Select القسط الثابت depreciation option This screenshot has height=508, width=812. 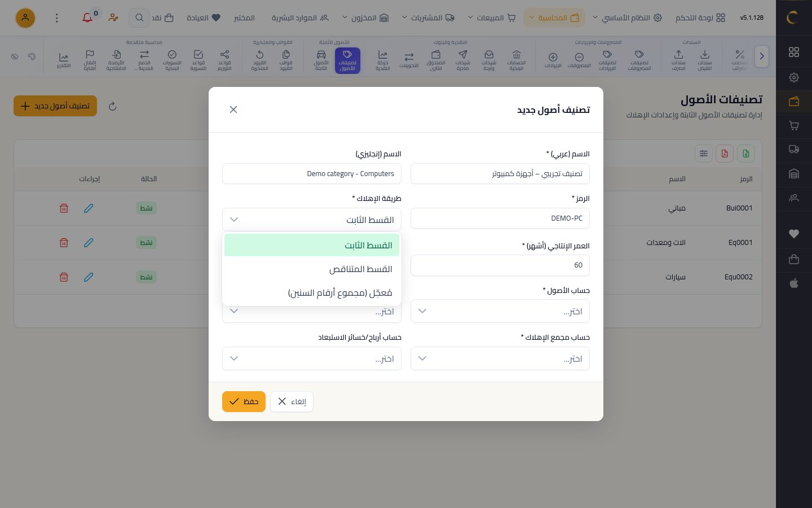[x=312, y=245]
